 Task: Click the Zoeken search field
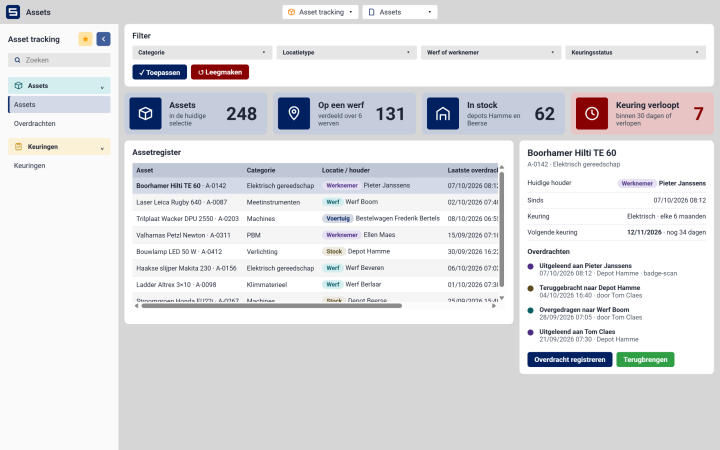[59, 60]
